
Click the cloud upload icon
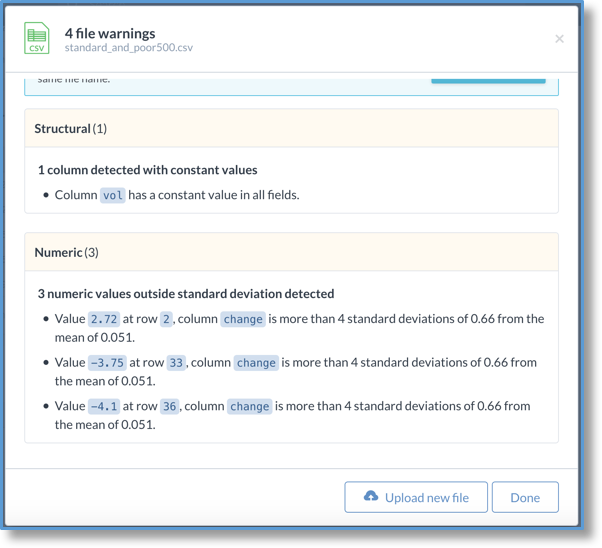tap(371, 496)
